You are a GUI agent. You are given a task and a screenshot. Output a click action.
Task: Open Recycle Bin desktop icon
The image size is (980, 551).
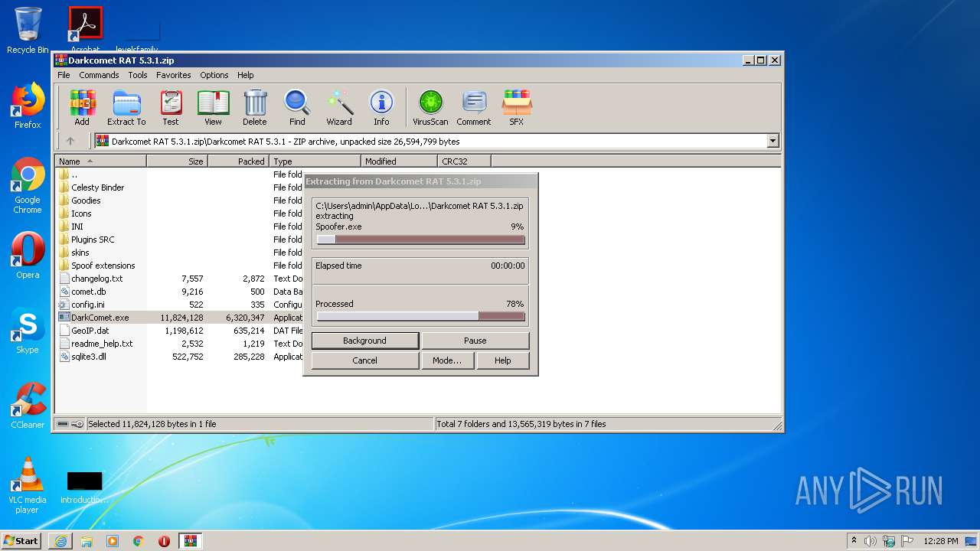(28, 31)
